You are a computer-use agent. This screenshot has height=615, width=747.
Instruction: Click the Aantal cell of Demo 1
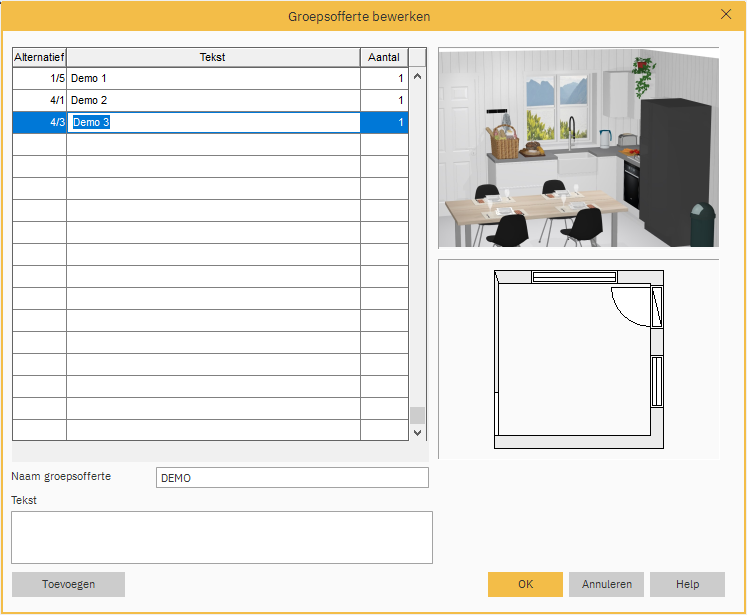tap(384, 78)
